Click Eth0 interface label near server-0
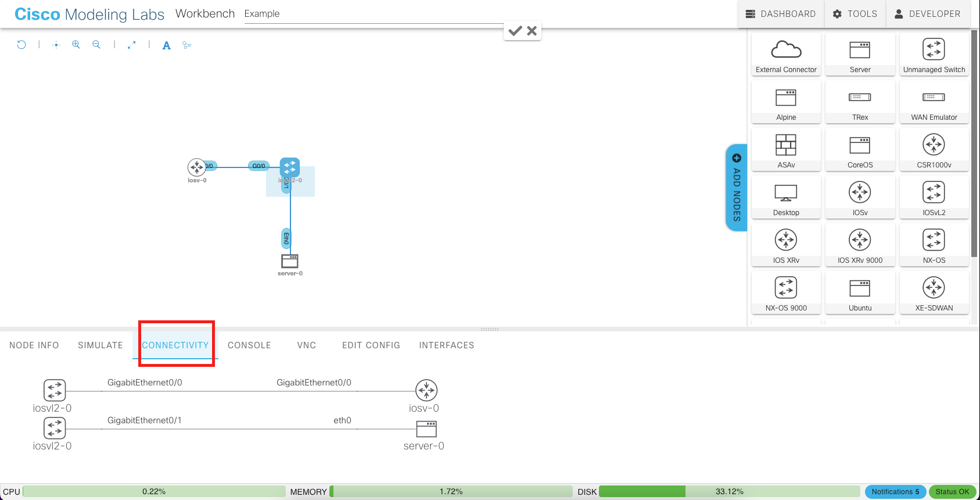Screen dimensions: 980x500 [x=286, y=238]
